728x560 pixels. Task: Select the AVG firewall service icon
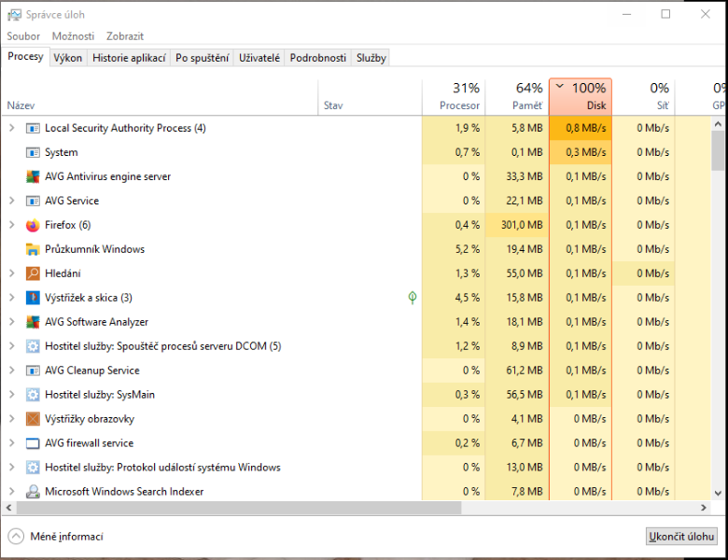coord(33,443)
